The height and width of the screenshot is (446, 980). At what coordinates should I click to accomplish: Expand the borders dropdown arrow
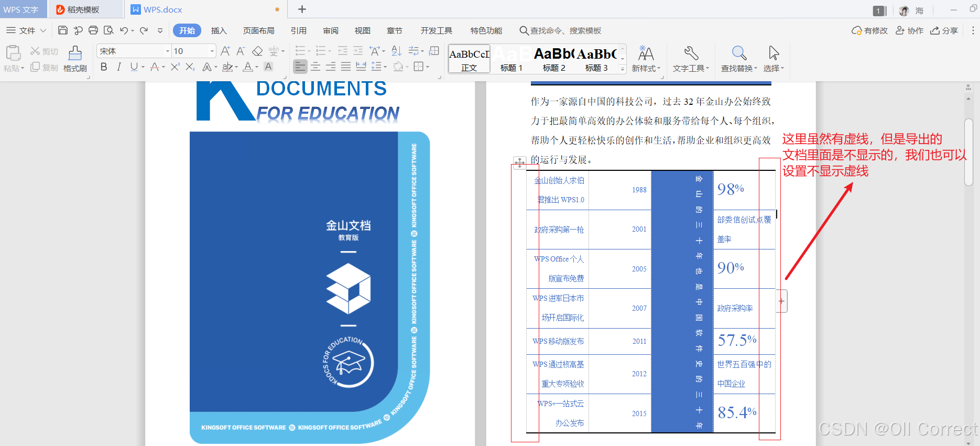[x=428, y=67]
